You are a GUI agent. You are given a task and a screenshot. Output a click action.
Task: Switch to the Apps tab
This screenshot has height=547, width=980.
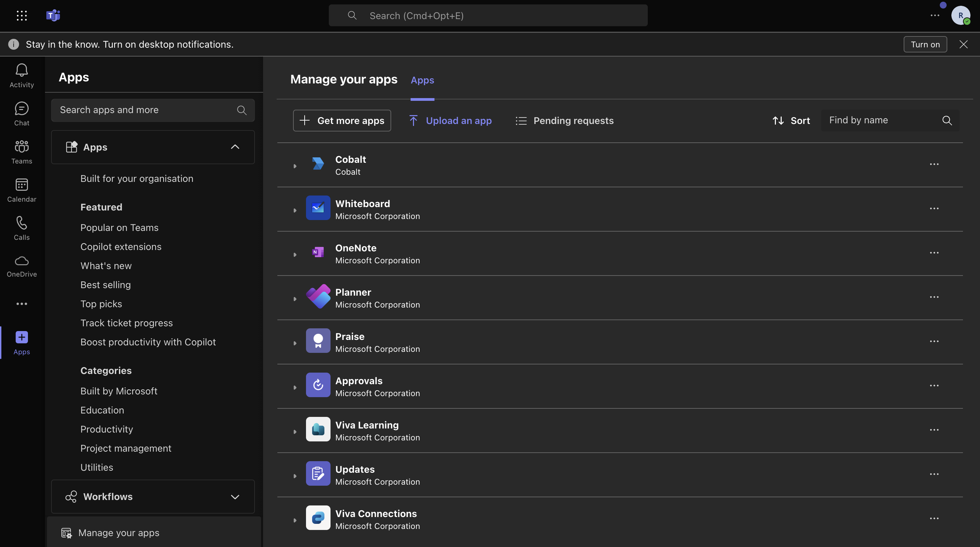click(422, 80)
